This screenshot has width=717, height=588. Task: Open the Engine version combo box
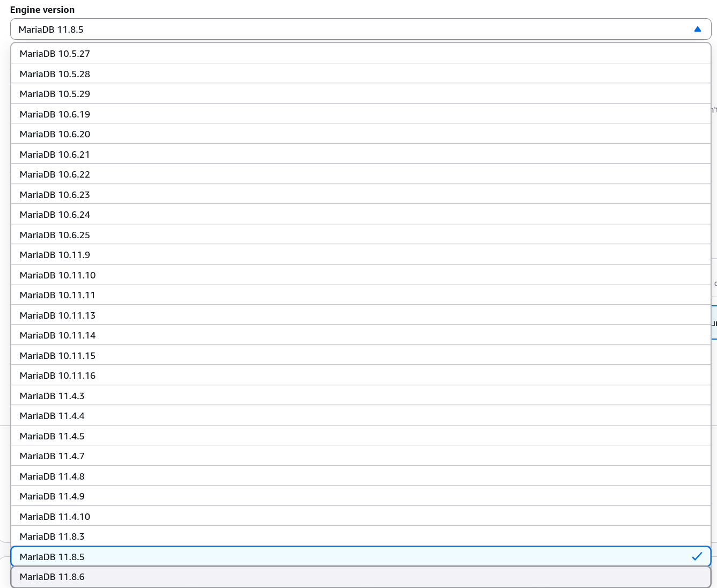click(354, 30)
